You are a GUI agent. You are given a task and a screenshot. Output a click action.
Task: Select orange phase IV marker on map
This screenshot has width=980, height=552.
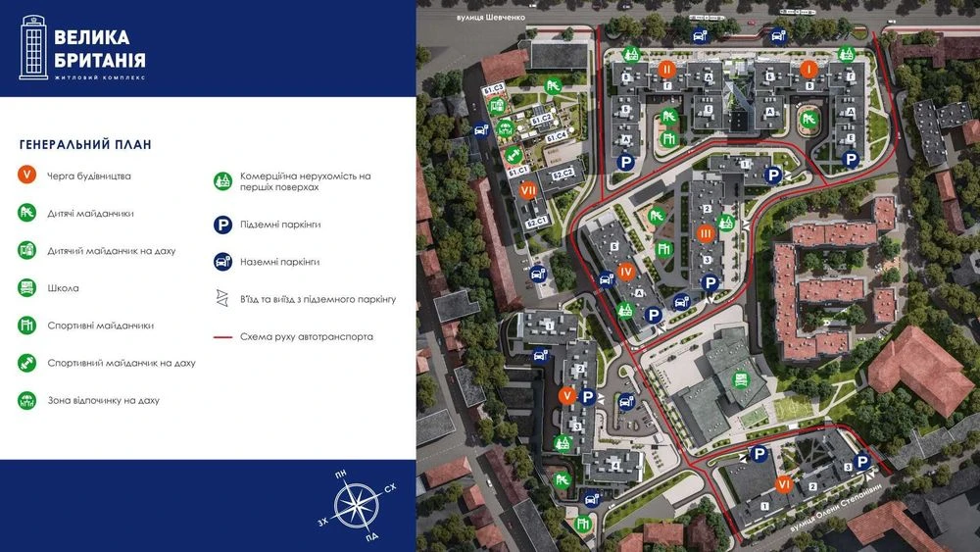pos(626,272)
